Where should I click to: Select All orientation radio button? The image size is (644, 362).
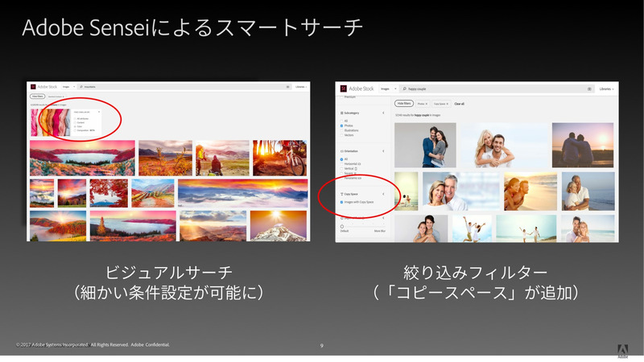pos(341,158)
